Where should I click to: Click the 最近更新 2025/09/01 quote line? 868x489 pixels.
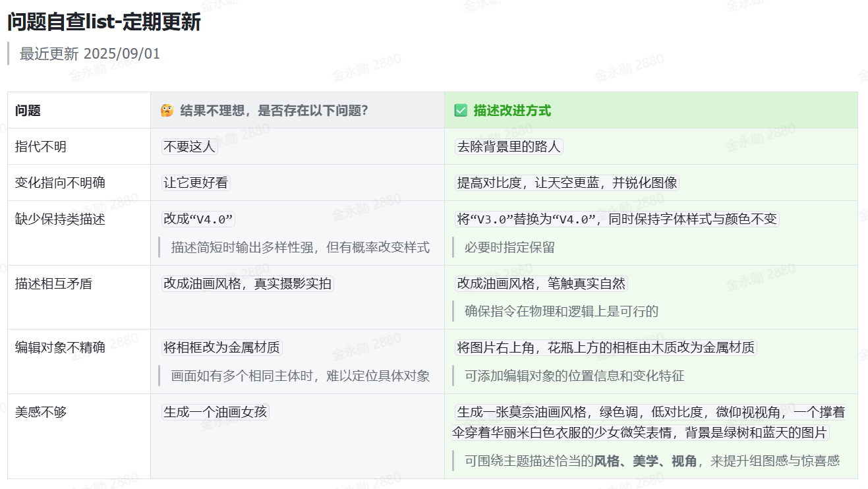click(x=90, y=54)
